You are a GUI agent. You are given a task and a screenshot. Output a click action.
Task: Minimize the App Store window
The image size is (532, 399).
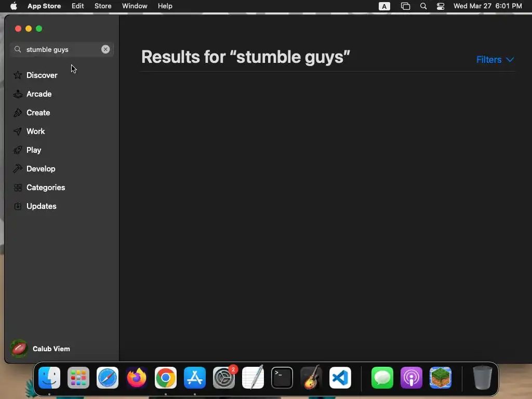point(29,29)
